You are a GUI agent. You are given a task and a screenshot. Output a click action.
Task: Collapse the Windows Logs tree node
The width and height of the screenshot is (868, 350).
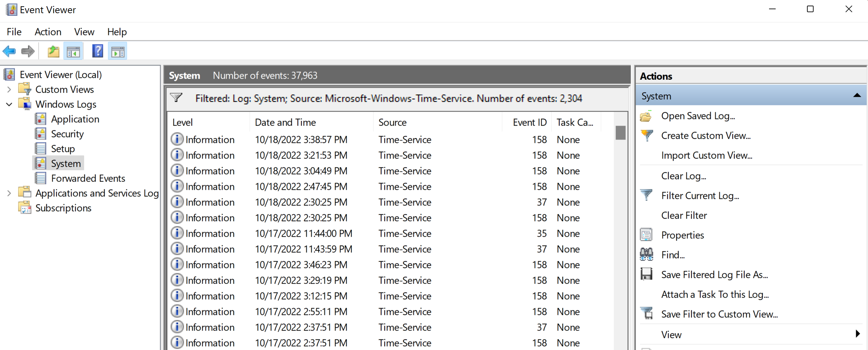pyautogui.click(x=9, y=104)
